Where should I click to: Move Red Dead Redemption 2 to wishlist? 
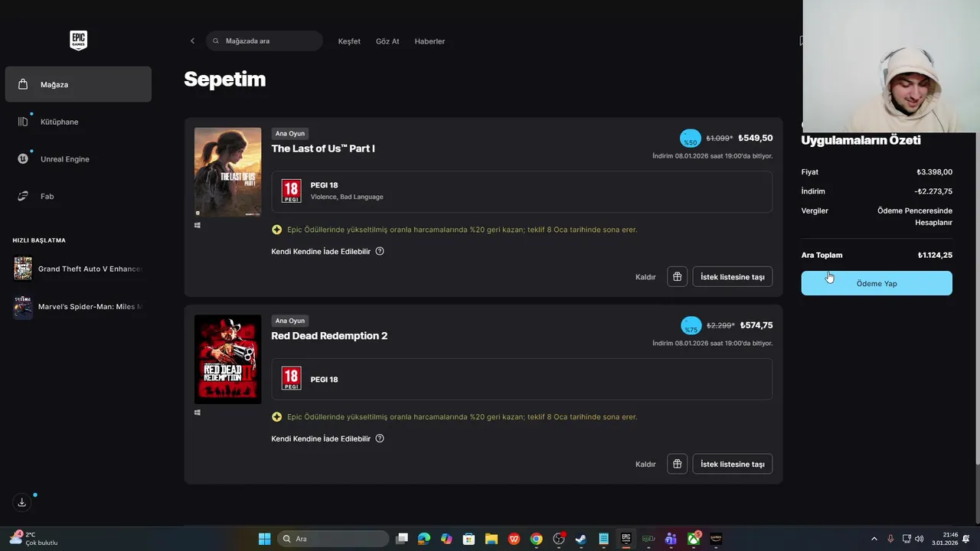click(733, 464)
